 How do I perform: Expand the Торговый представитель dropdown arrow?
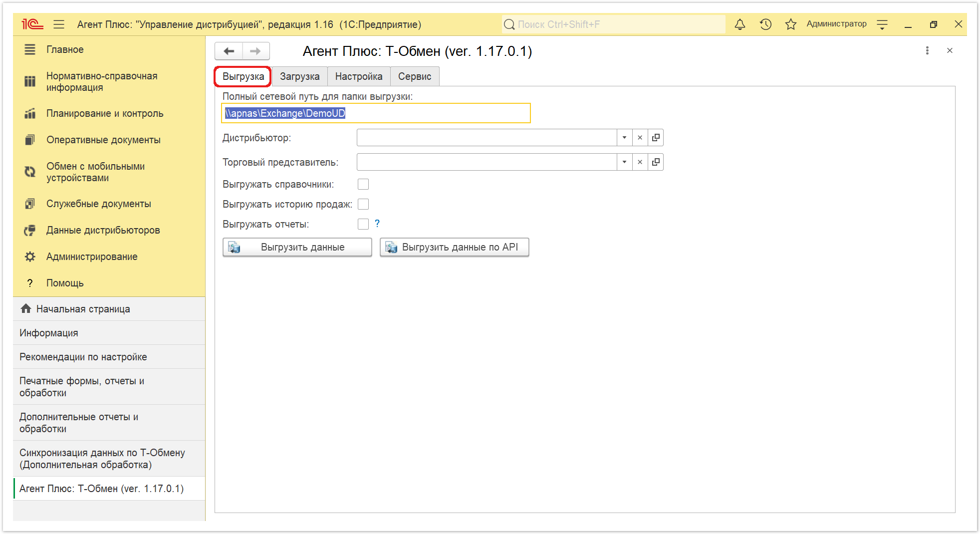pyautogui.click(x=624, y=162)
